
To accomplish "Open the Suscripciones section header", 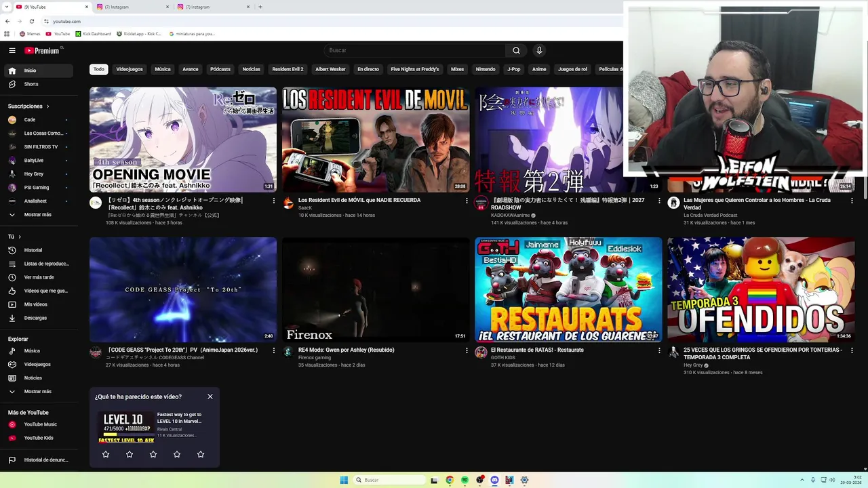I will [28, 106].
